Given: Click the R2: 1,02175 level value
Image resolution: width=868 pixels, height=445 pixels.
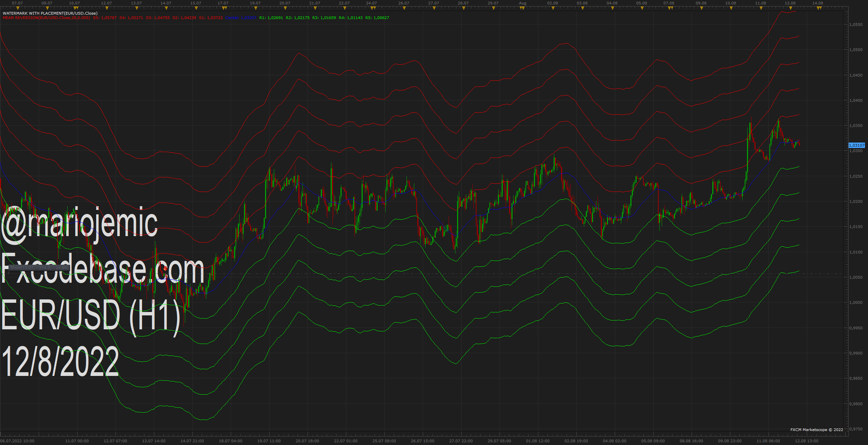Looking at the screenshot, I should tap(297, 18).
